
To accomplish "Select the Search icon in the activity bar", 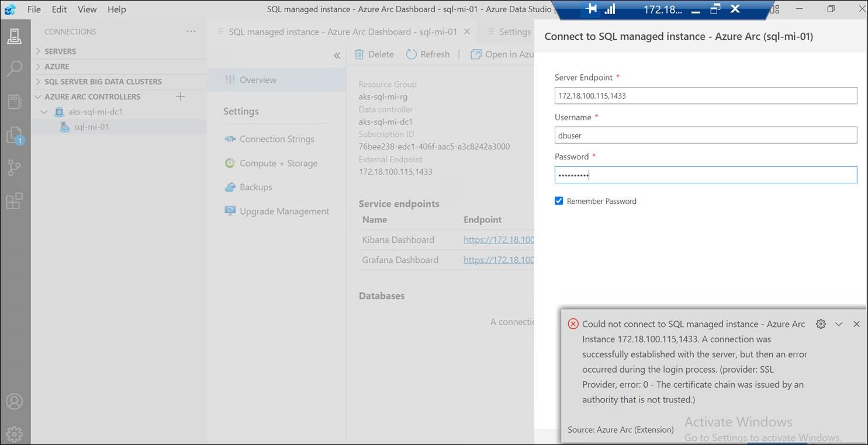I will 15,69.
